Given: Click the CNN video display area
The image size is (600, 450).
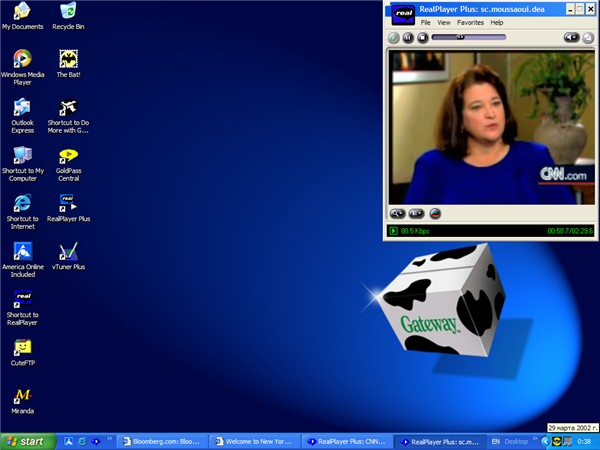Looking at the screenshot, I should tap(491, 127).
